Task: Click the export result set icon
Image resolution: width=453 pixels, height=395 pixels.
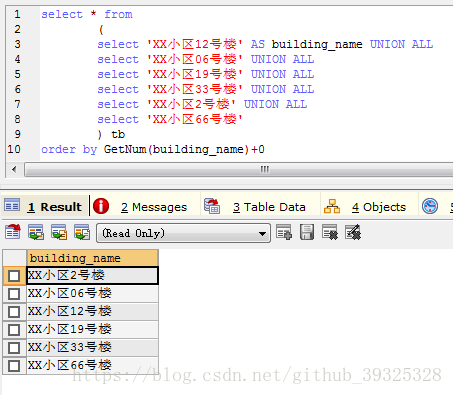Action: [x=13, y=232]
